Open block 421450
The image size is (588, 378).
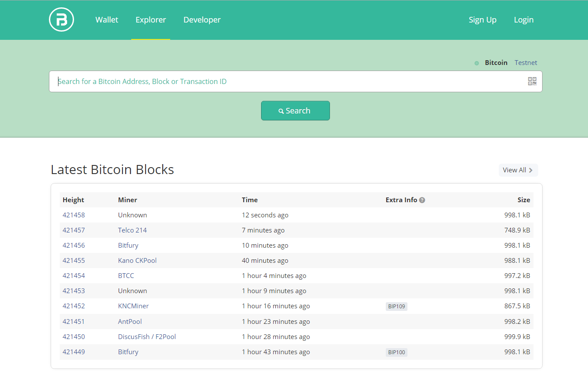[x=74, y=337]
